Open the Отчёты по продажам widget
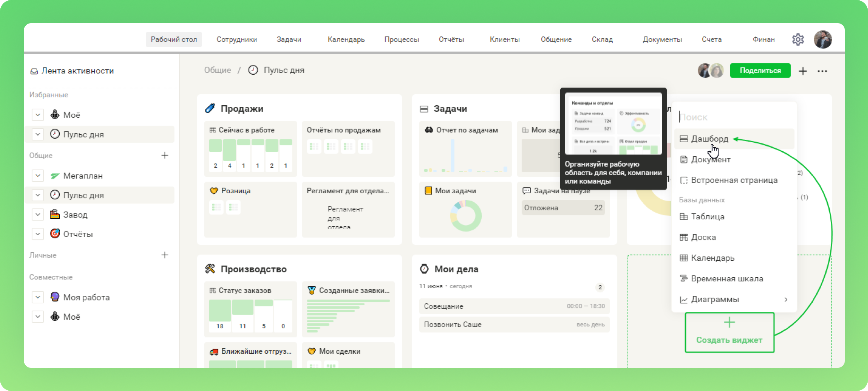This screenshot has width=868, height=391. [x=348, y=149]
